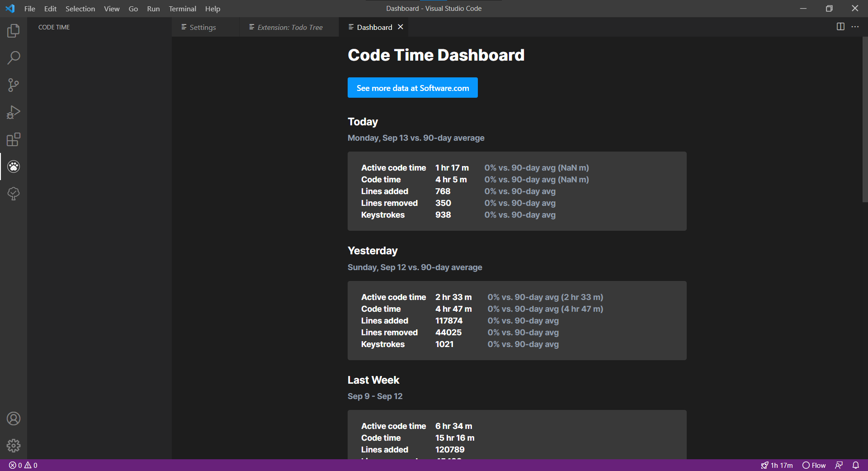The height and width of the screenshot is (471, 868).
Task: Open the Source Control view
Action: pos(14,85)
